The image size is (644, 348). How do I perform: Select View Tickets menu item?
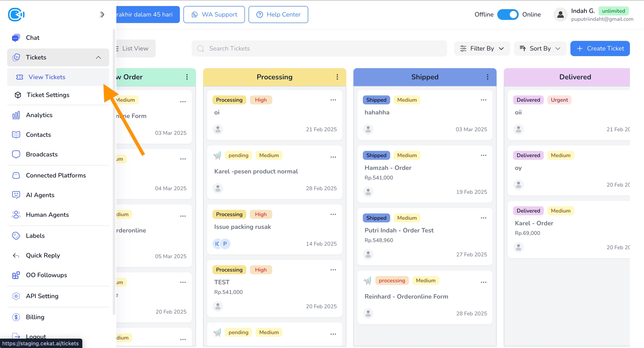click(x=47, y=77)
